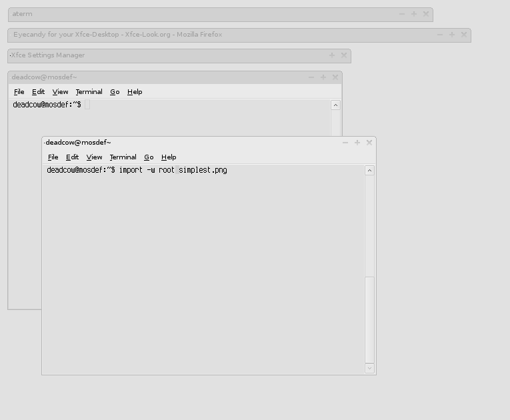
Task: Maximize the aterm window
Action: click(414, 14)
